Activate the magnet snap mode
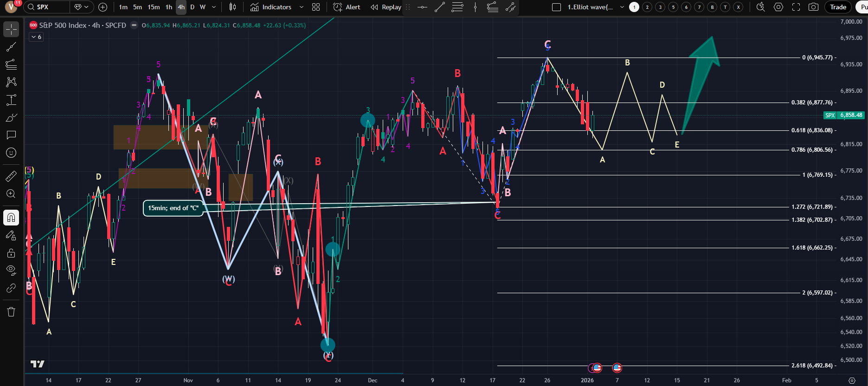 (x=11, y=218)
